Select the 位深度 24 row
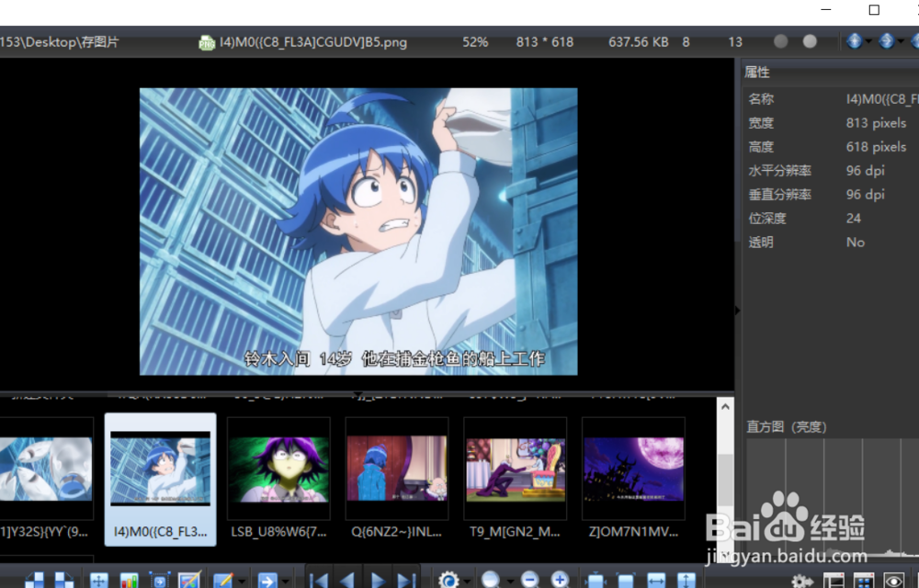The height and width of the screenshot is (588, 919). click(833, 219)
